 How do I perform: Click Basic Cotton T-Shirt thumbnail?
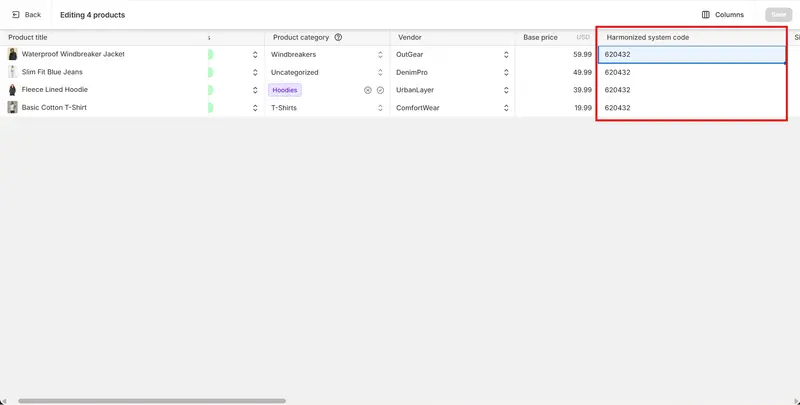[x=12, y=108]
